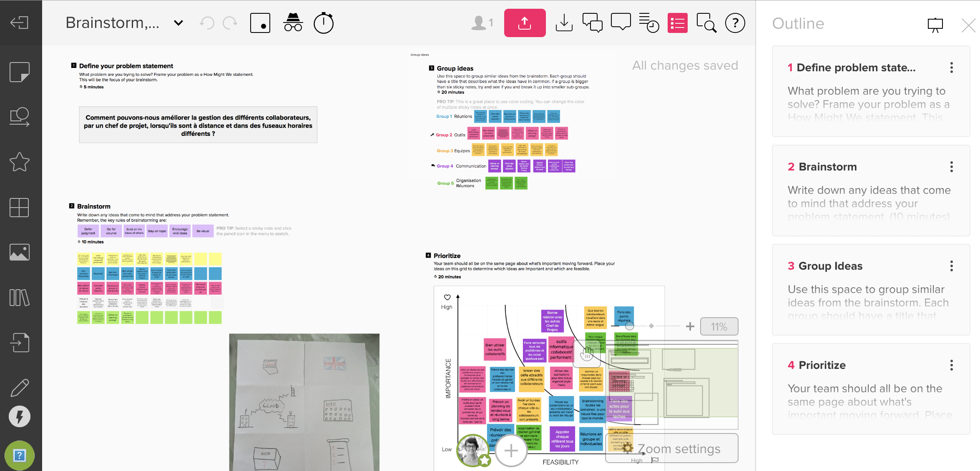
Task: Open options menu for Define problem statement
Action: click(x=951, y=68)
